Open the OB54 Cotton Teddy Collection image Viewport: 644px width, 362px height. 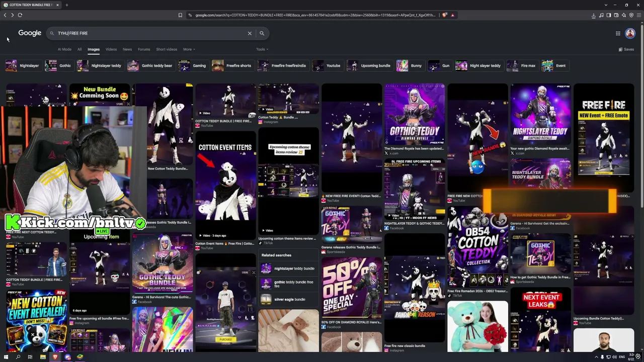pos(477,247)
